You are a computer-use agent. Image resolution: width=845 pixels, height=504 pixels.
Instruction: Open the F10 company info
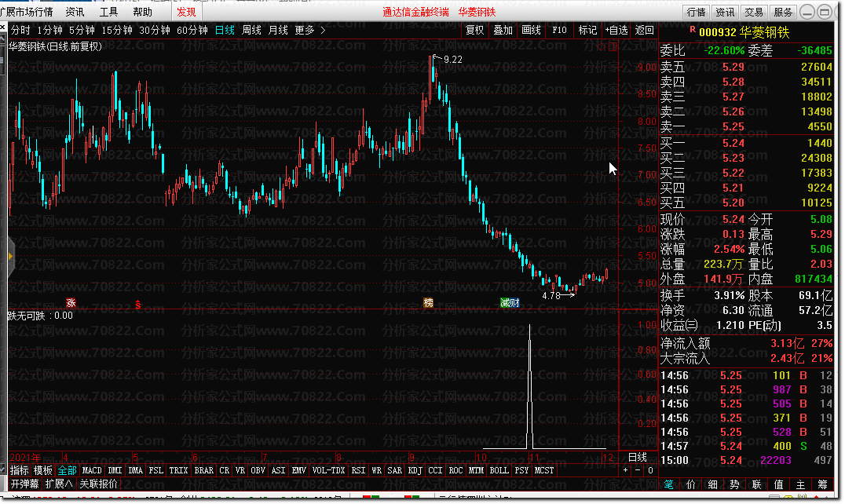coord(559,30)
